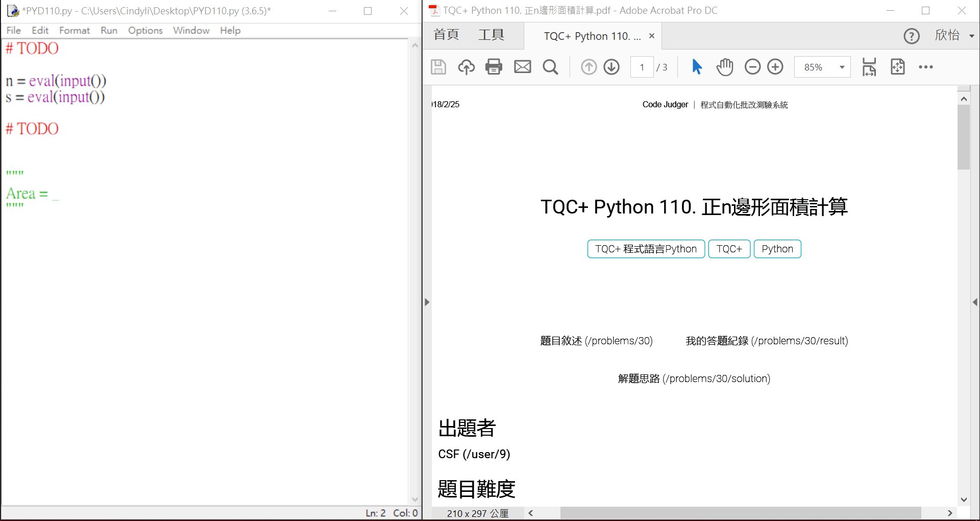Open the 題目敘述 (/problems/30) link
Screen dimensions: 980x521
(x=596, y=341)
